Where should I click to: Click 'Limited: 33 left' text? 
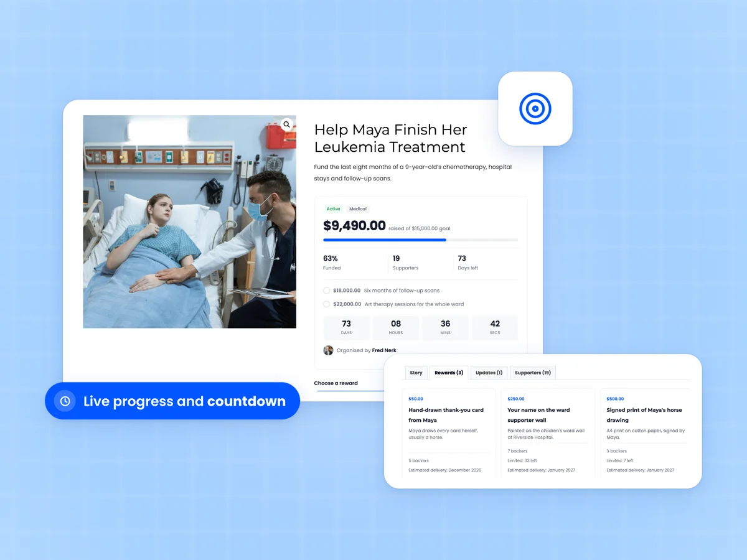click(x=521, y=460)
